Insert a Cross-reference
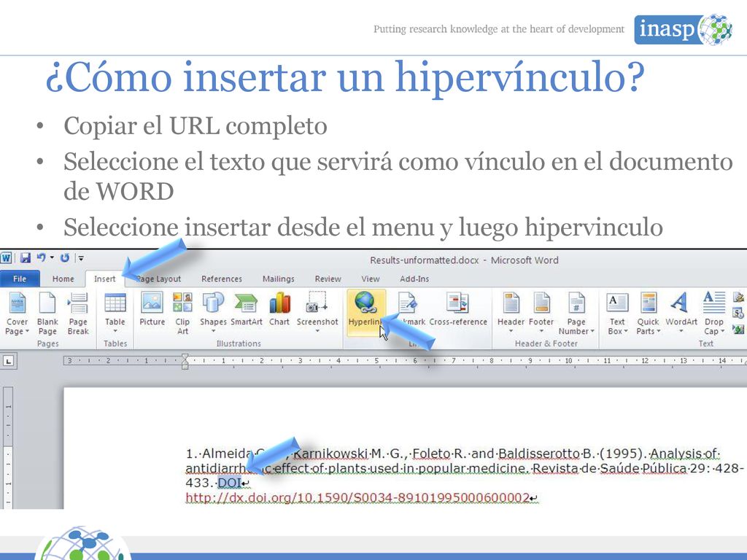Image resolution: width=747 pixels, height=560 pixels. pos(458,309)
